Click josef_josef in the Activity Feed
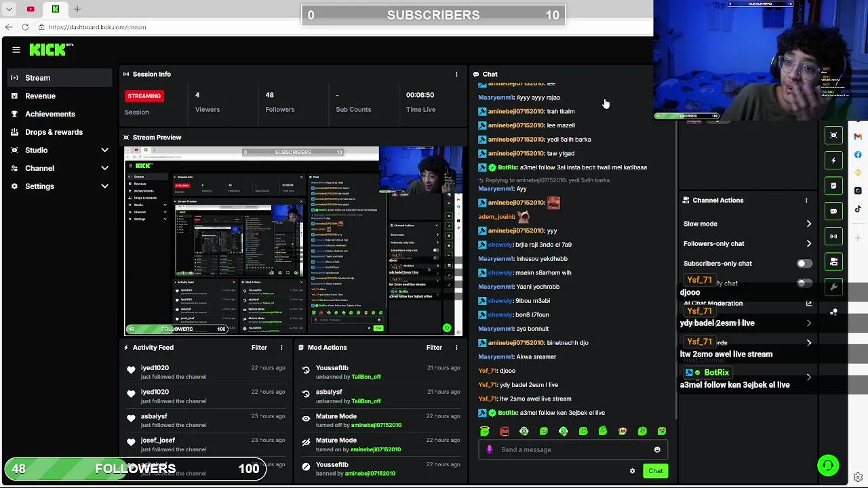The height and width of the screenshot is (488, 868). coord(157,441)
